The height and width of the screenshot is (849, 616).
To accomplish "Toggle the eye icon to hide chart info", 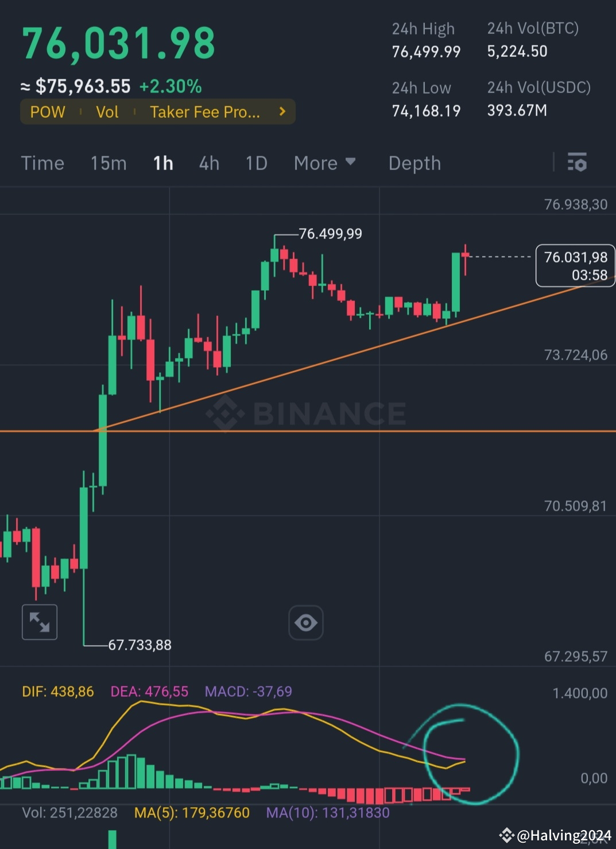I will point(305,622).
